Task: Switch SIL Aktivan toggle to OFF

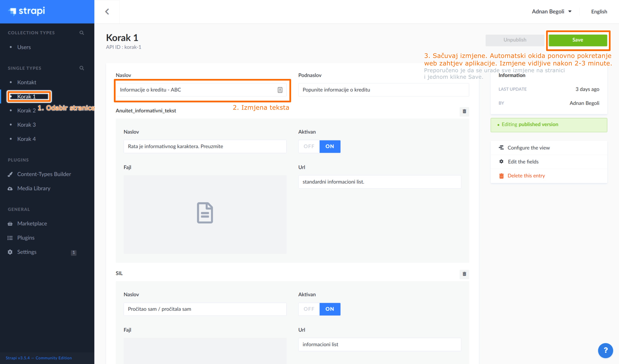Action: 309,309
